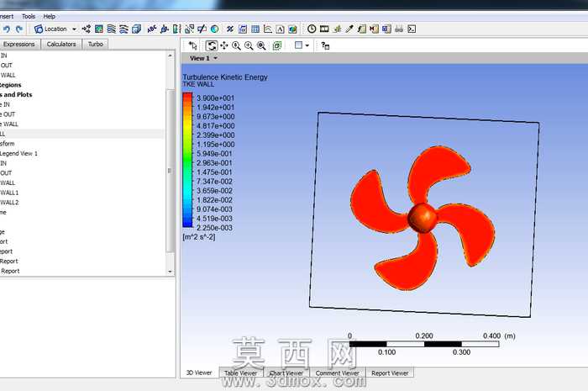The width and height of the screenshot is (588, 391).
Task: Undo the last action
Action: point(7,29)
